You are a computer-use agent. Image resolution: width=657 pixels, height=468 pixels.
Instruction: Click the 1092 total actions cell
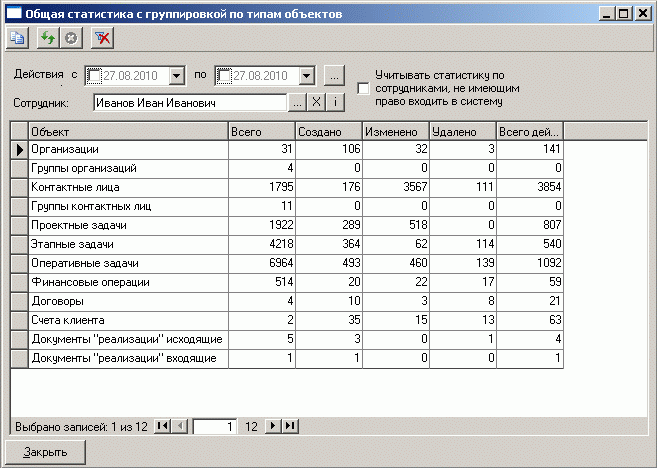pos(530,264)
